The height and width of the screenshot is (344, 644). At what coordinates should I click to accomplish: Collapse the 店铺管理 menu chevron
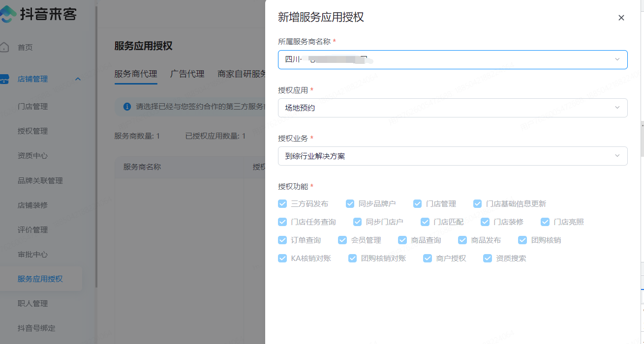point(78,79)
